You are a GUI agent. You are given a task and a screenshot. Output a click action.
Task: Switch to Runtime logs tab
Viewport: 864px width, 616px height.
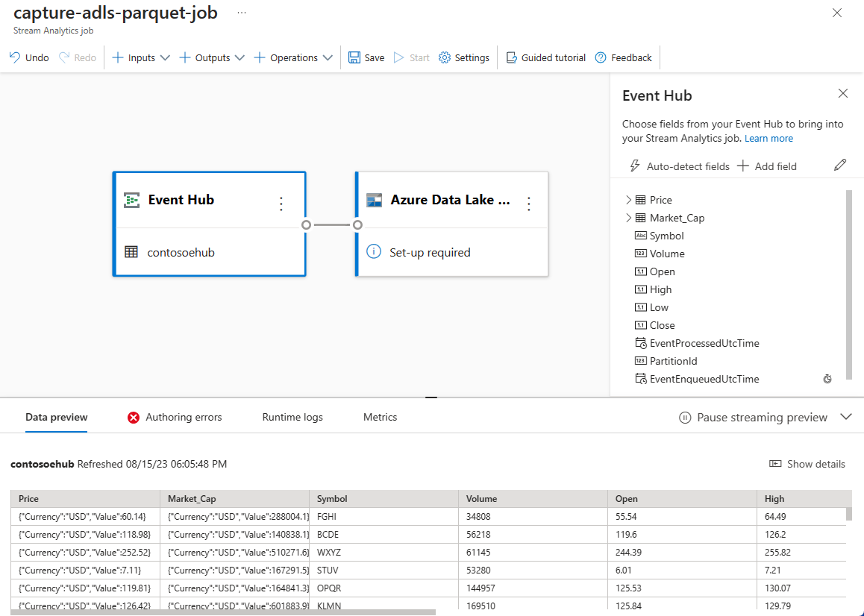(292, 418)
